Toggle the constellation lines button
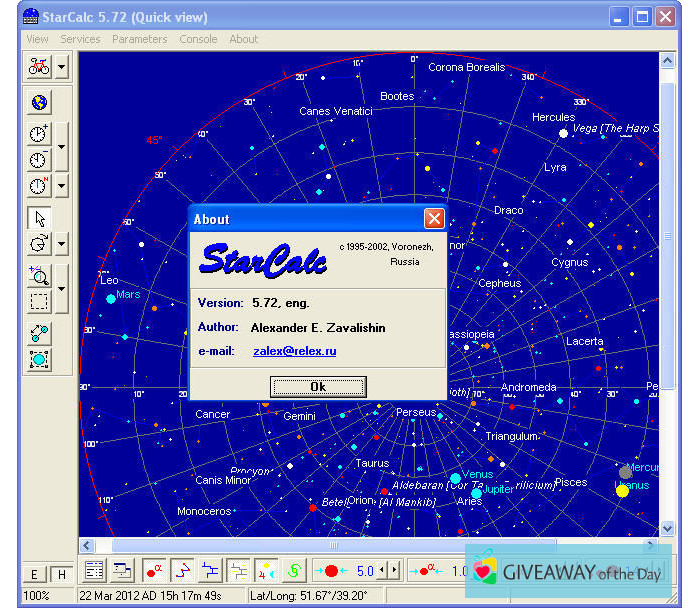The width and height of the screenshot is (700, 608). point(183,571)
